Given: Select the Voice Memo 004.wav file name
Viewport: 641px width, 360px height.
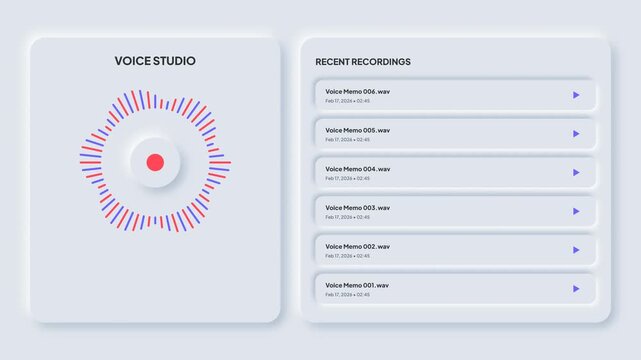Looking at the screenshot, I should click(358, 169).
